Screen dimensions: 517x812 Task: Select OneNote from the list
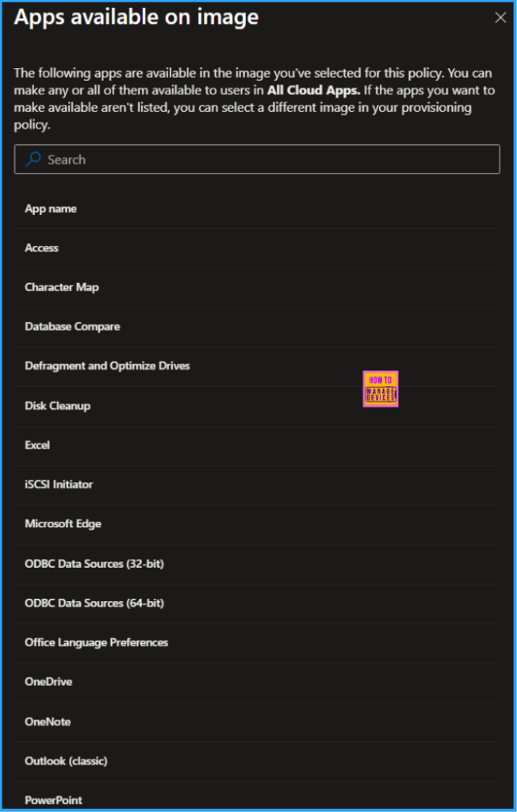(x=48, y=722)
